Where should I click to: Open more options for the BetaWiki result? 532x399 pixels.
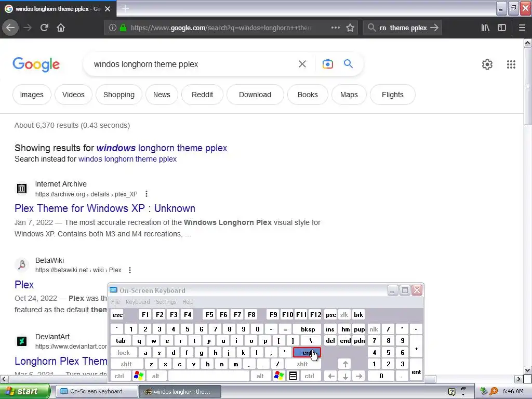pos(129,270)
